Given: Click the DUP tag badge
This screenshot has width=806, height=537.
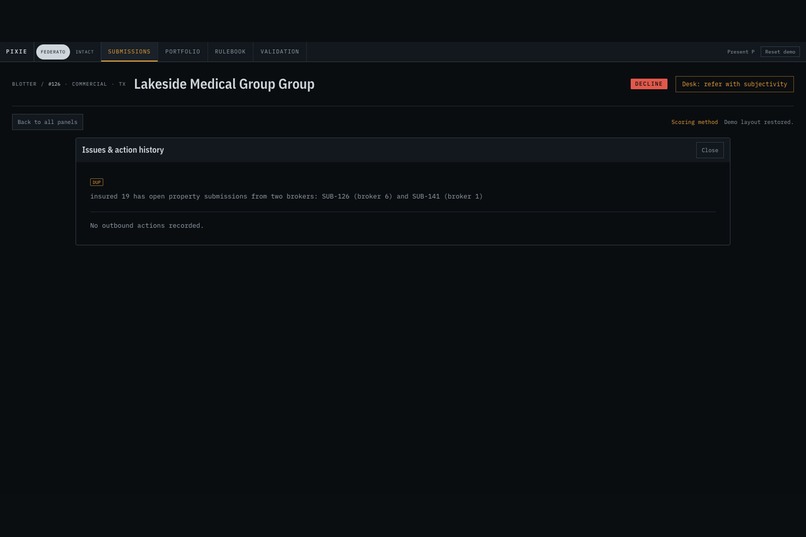Looking at the screenshot, I should (97, 182).
